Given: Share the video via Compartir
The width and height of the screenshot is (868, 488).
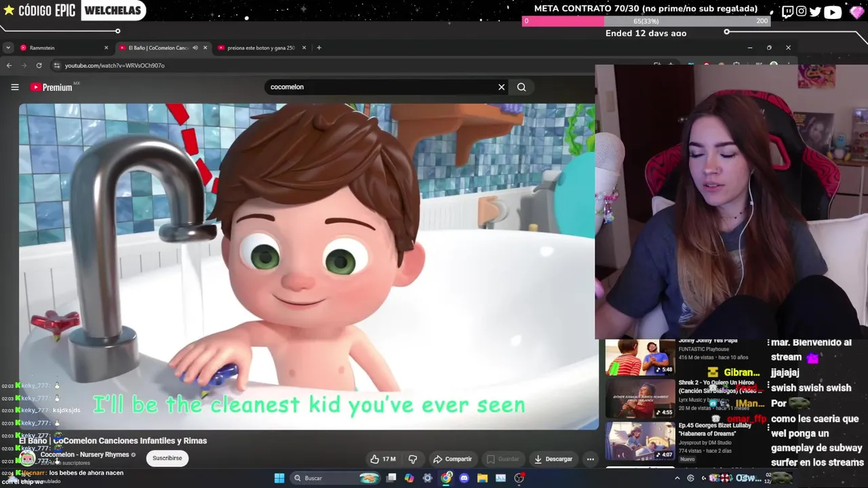Looking at the screenshot, I should point(452,459).
